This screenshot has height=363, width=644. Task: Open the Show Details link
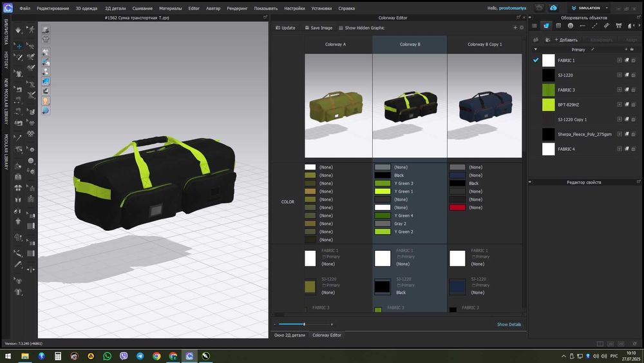[509, 324]
